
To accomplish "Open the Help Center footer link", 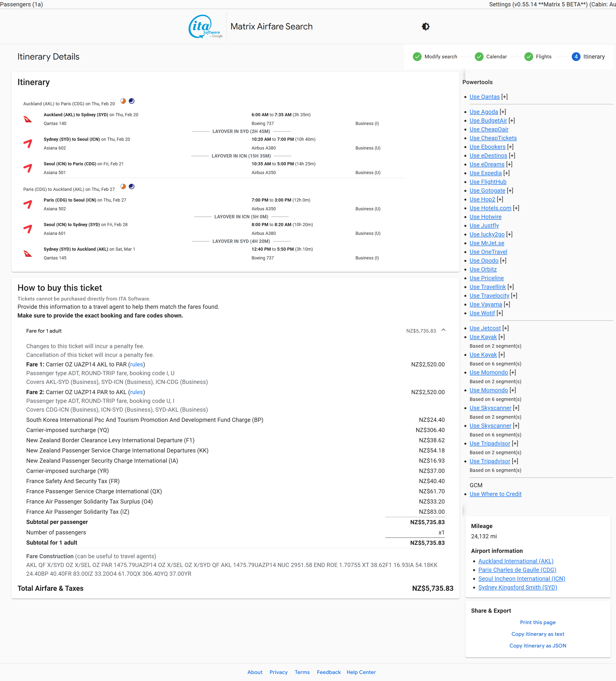I will (361, 672).
